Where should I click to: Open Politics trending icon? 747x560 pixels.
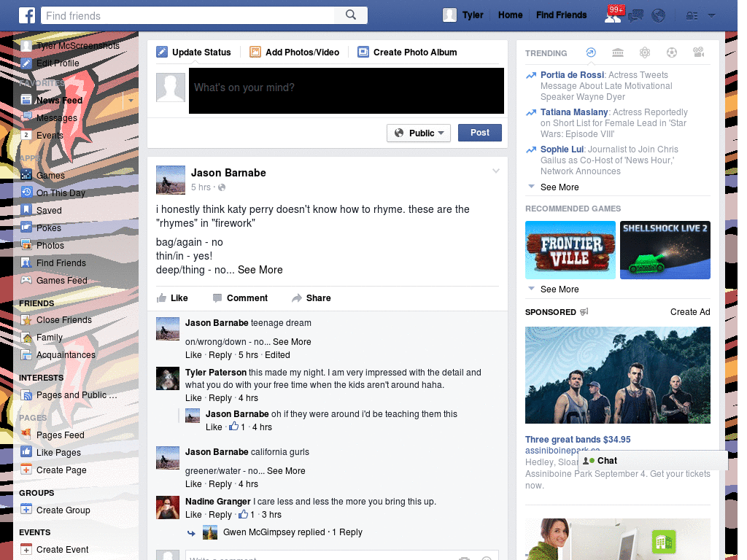(618, 52)
